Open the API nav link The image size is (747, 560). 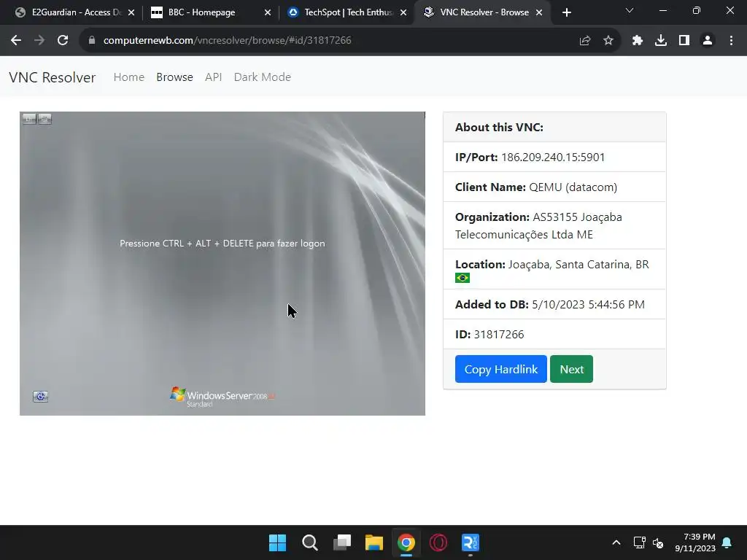[214, 77]
